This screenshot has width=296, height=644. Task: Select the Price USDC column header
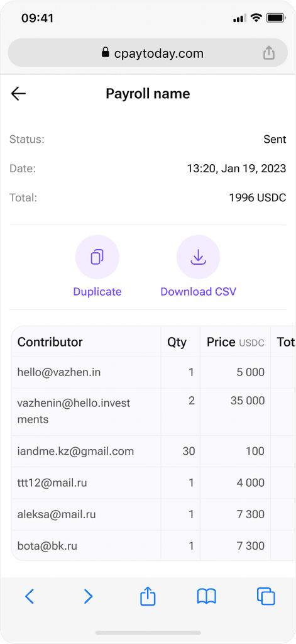click(x=236, y=341)
